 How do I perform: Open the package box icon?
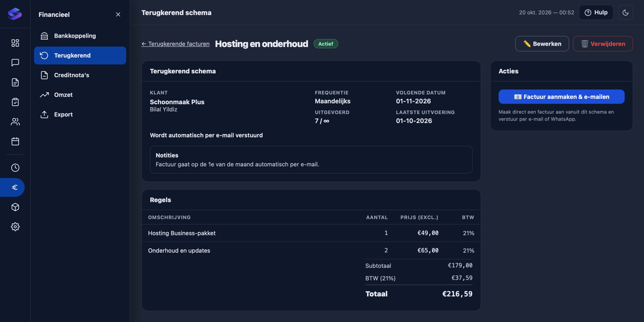[x=15, y=207]
